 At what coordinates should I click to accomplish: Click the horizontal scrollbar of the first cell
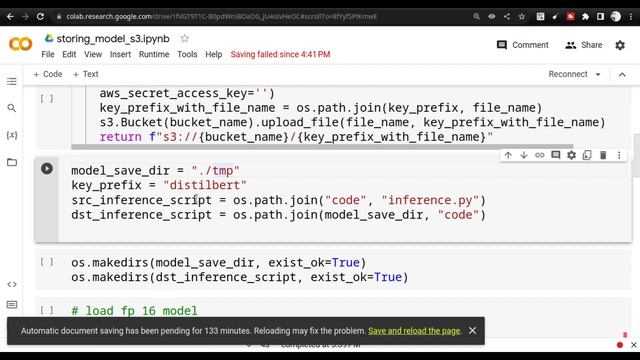pyautogui.click(x=322, y=147)
